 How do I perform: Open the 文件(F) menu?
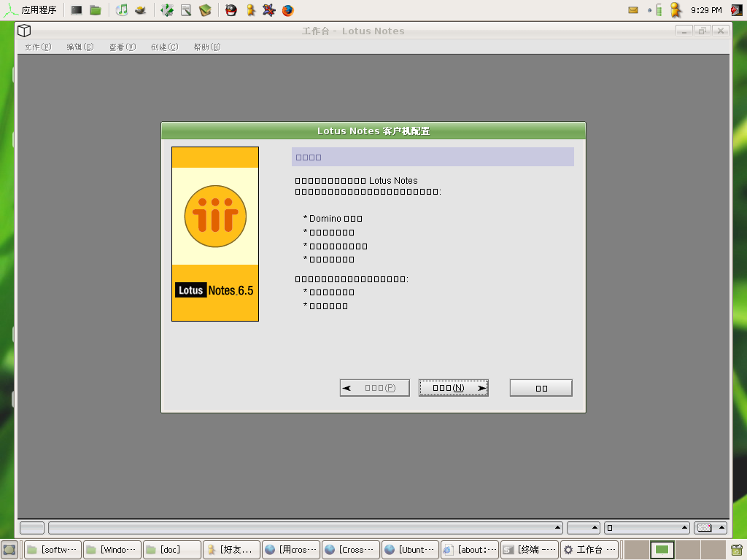38,47
